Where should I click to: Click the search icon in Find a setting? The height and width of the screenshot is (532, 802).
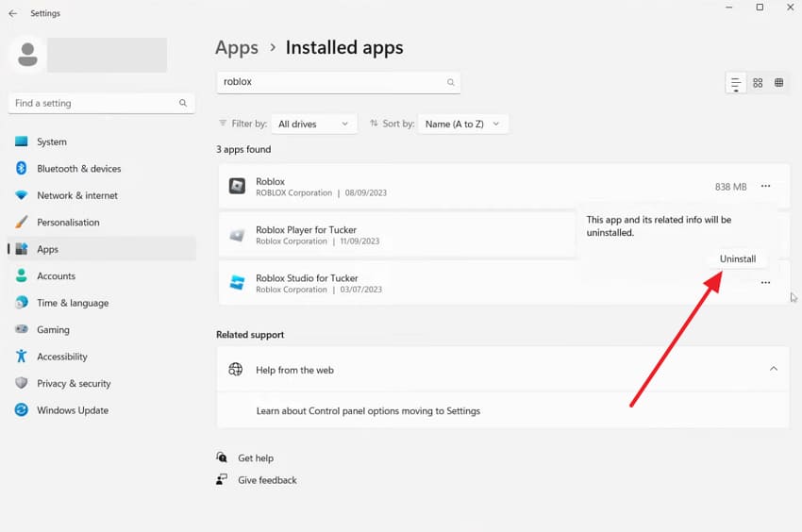point(183,103)
